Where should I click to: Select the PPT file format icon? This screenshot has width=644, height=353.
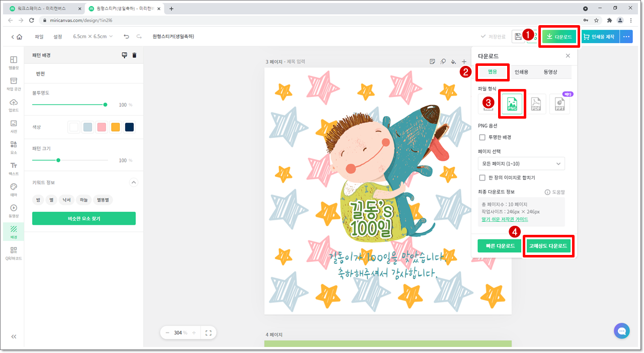pyautogui.click(x=559, y=103)
